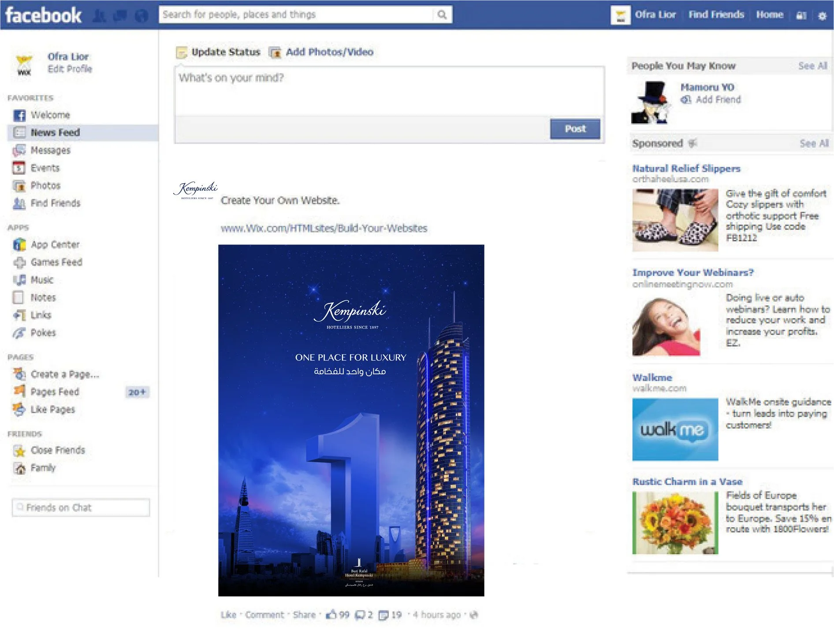Open the Kempinski luxury tower ad image
This screenshot has width=834, height=644.
click(x=351, y=420)
